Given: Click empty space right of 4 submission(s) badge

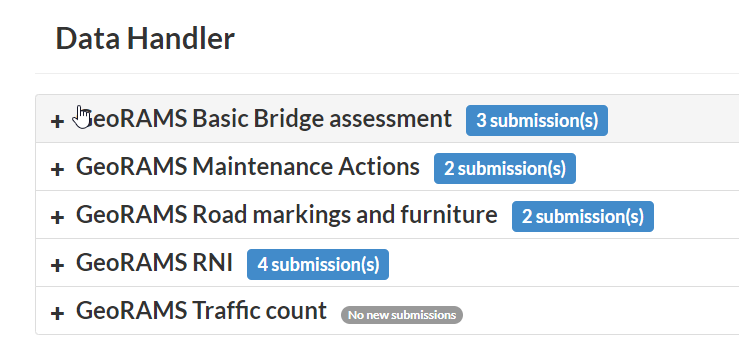Looking at the screenshot, I should [x=564, y=263].
